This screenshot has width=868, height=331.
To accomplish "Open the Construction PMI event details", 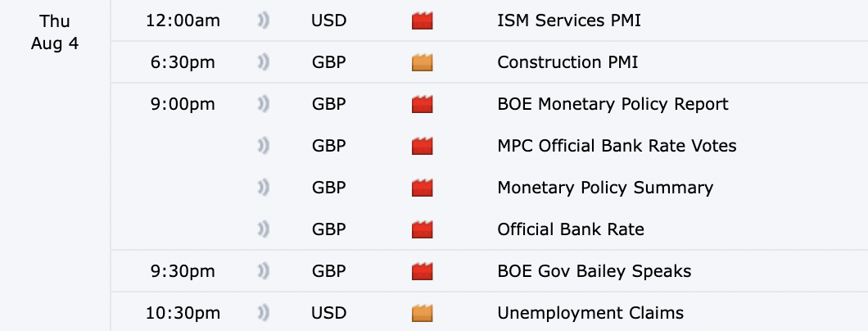I will [567, 62].
